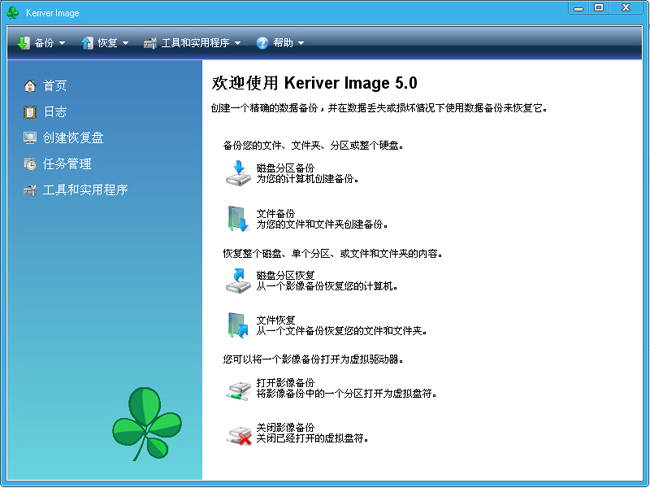The width and height of the screenshot is (650, 488).
Task: Expand the 备份 dropdown arrow
Action: tap(62, 43)
